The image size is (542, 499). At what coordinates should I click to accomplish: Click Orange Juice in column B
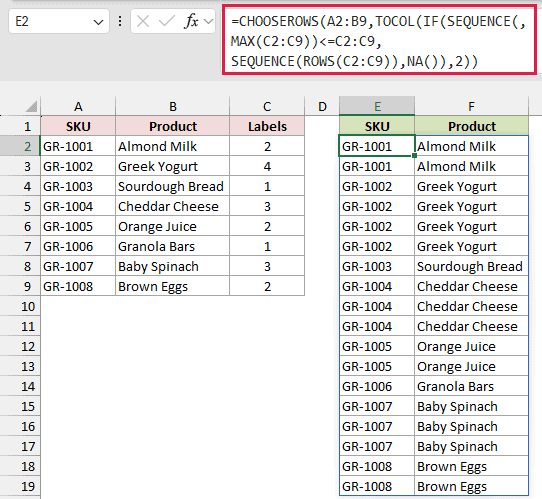172,226
